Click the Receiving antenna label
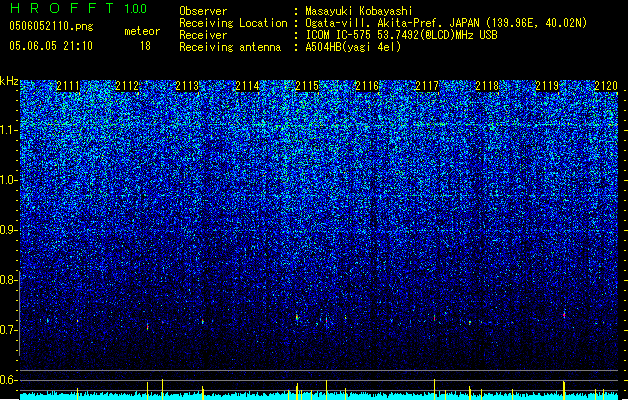The width and height of the screenshot is (629, 400). 230,47
